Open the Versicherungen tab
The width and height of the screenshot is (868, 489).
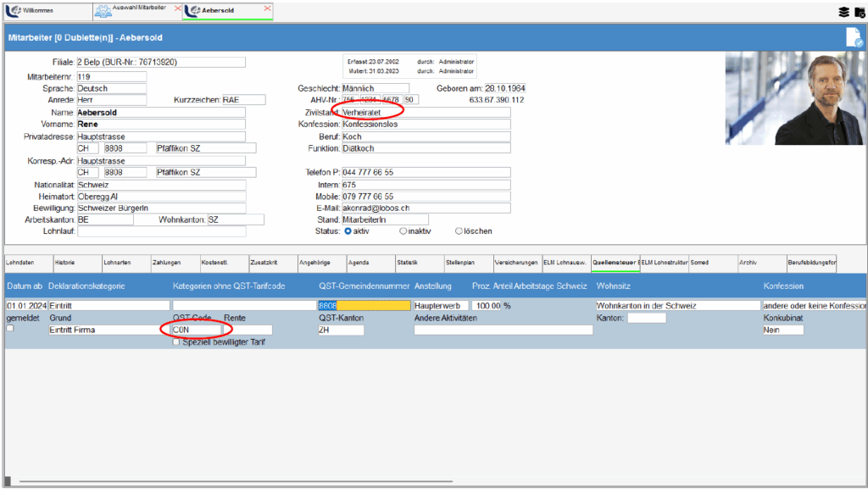pyautogui.click(x=516, y=263)
